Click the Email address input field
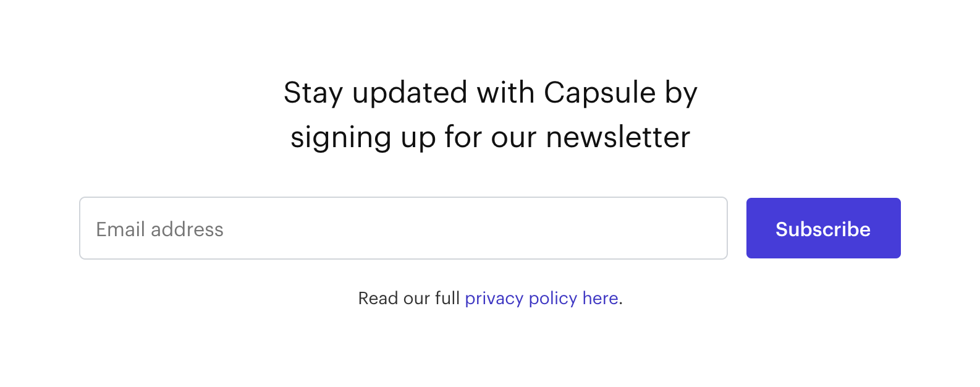Image resolution: width=980 pixels, height=387 pixels. click(403, 228)
